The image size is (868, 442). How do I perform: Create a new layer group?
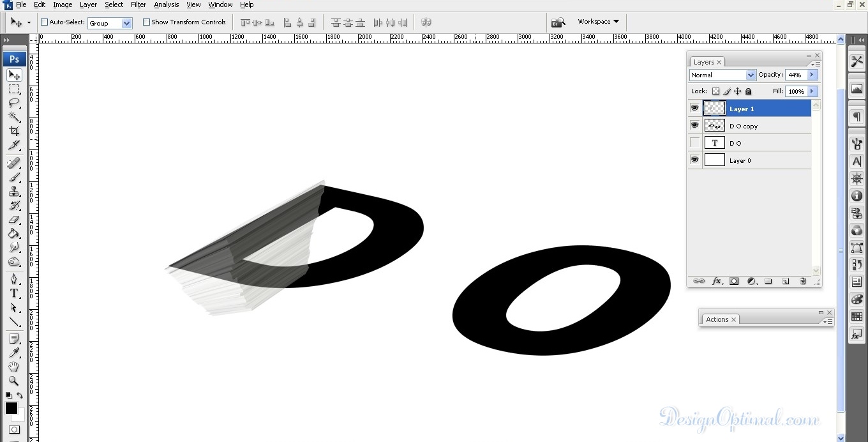768,281
